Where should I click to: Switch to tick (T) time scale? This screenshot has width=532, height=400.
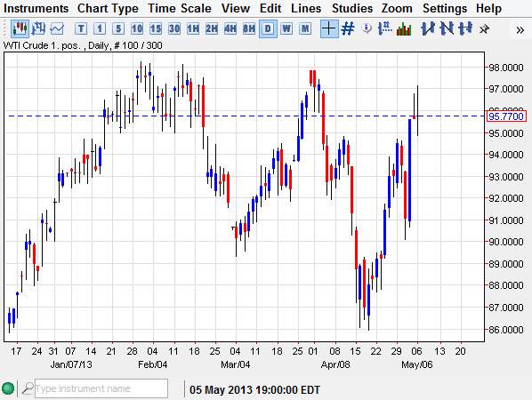click(81, 28)
